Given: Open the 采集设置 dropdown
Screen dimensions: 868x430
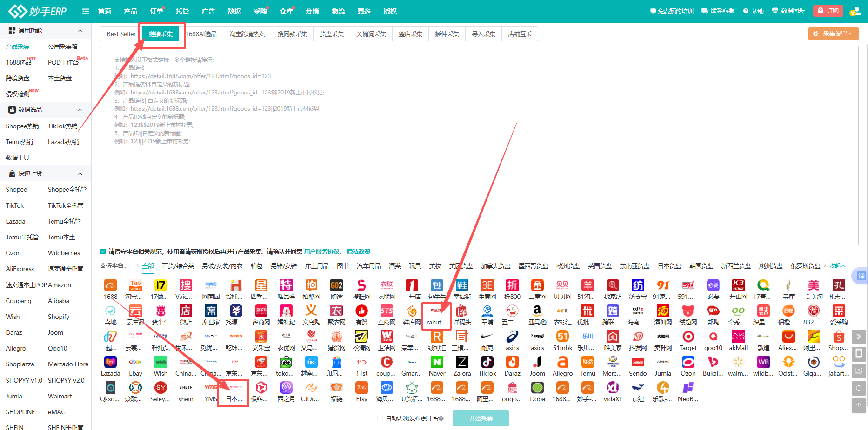Looking at the screenshot, I should point(833,33).
